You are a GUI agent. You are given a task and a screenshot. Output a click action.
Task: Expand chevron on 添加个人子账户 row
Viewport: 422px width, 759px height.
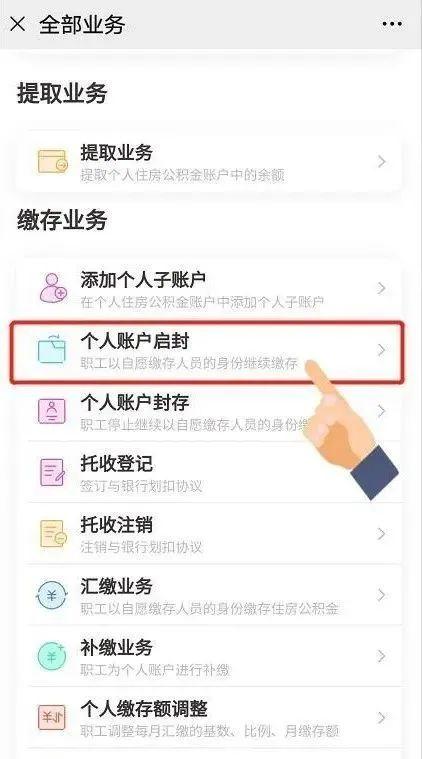(382, 288)
